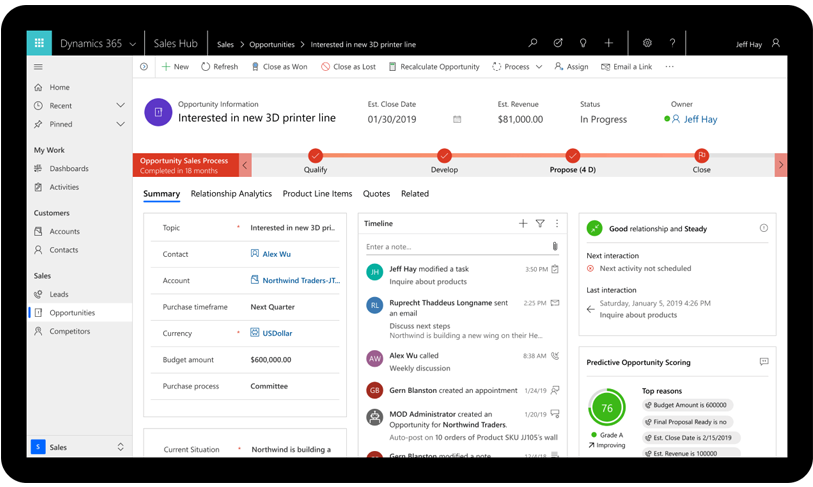
Task: Click the Refresh button
Action: 219,67
